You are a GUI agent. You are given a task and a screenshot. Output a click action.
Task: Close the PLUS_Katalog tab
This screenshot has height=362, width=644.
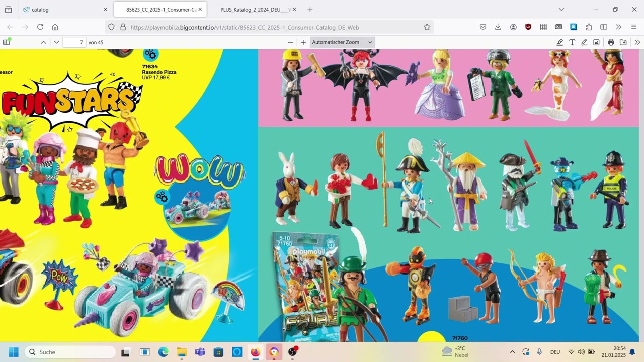point(294,10)
